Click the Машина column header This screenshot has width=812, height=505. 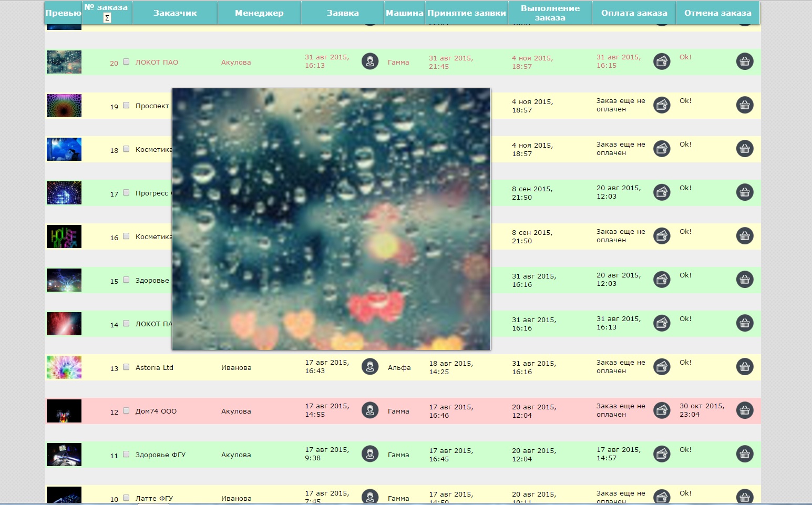pos(405,13)
